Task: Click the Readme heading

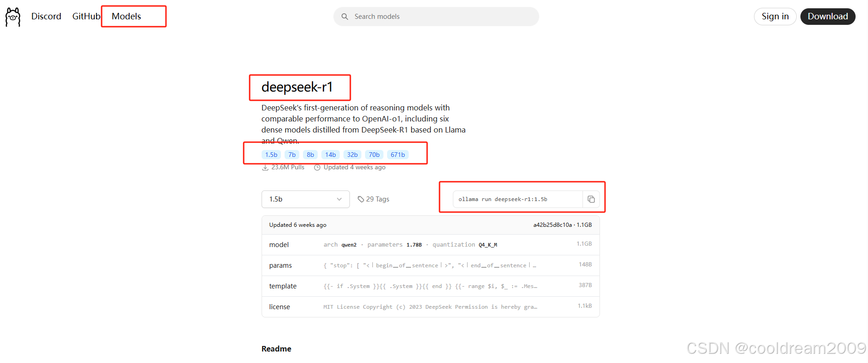Action: tap(276, 349)
